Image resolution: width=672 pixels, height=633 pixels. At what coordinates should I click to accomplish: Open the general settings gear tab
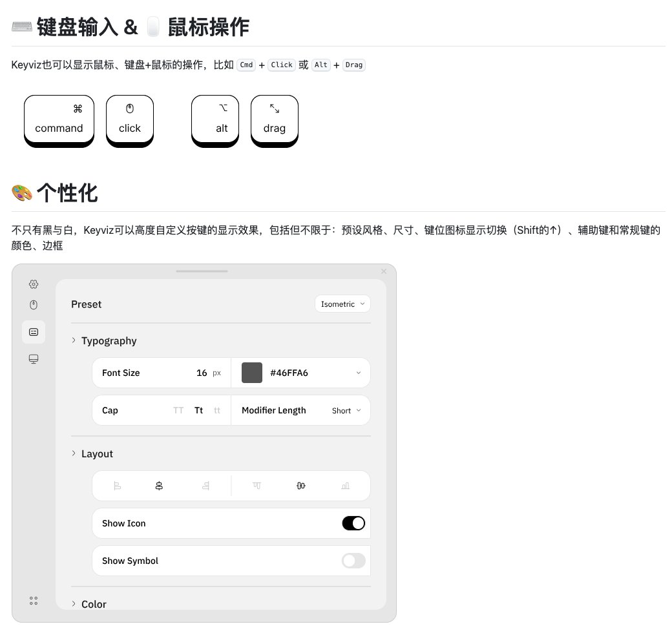coord(34,284)
